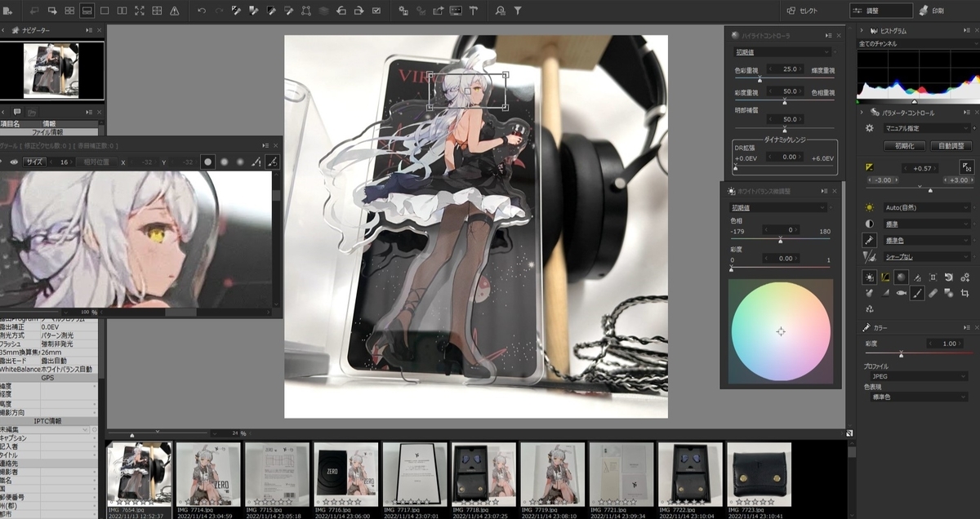980x519 pixels.
Task: Select thumbnail IMG_7716.jpg in filmstrip
Action: coord(346,479)
